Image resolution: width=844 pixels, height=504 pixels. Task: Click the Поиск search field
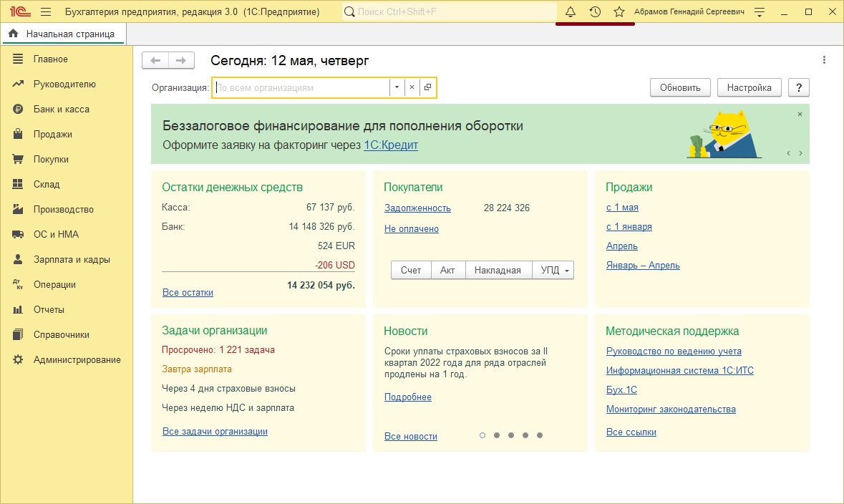coord(430,11)
